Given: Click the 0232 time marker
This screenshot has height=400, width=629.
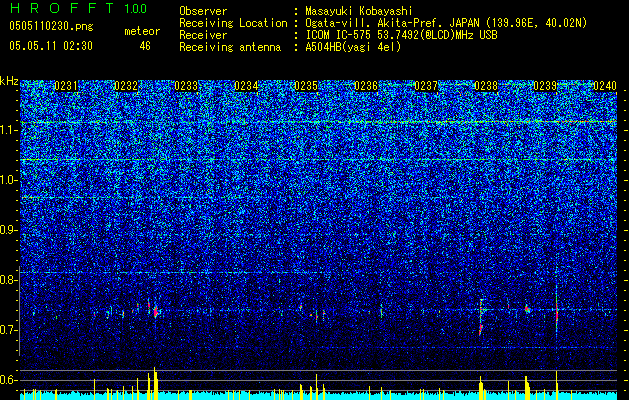Looking at the screenshot, I should tap(126, 86).
